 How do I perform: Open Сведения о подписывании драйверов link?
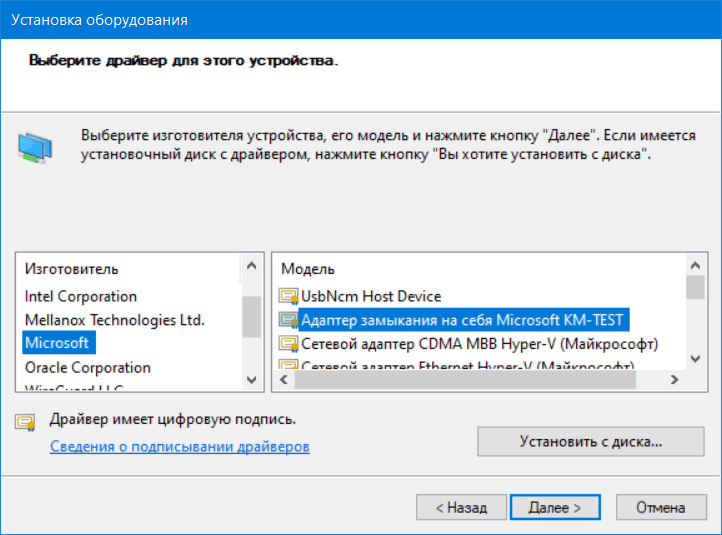(180, 446)
